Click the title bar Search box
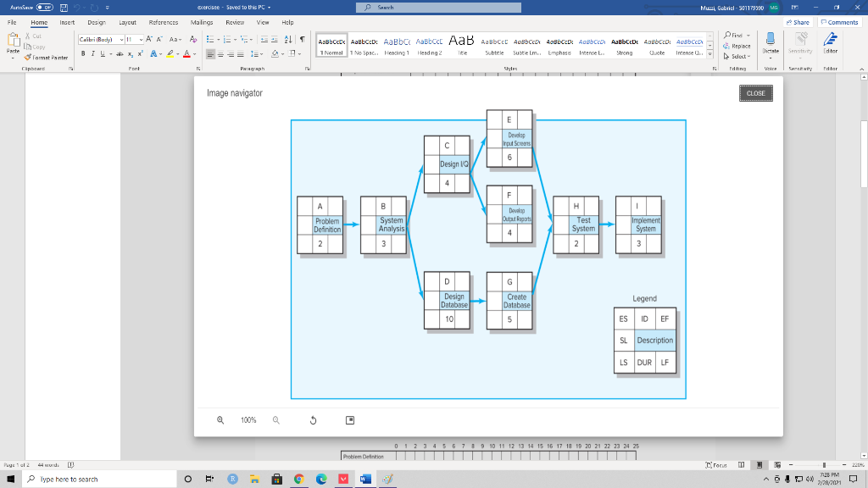The width and height of the screenshot is (868, 488). click(x=438, y=8)
